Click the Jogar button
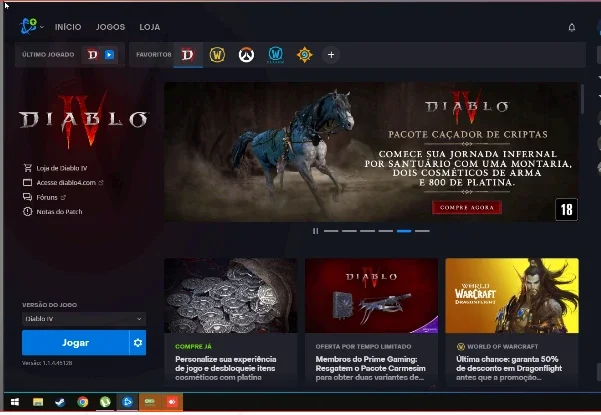 click(x=76, y=343)
